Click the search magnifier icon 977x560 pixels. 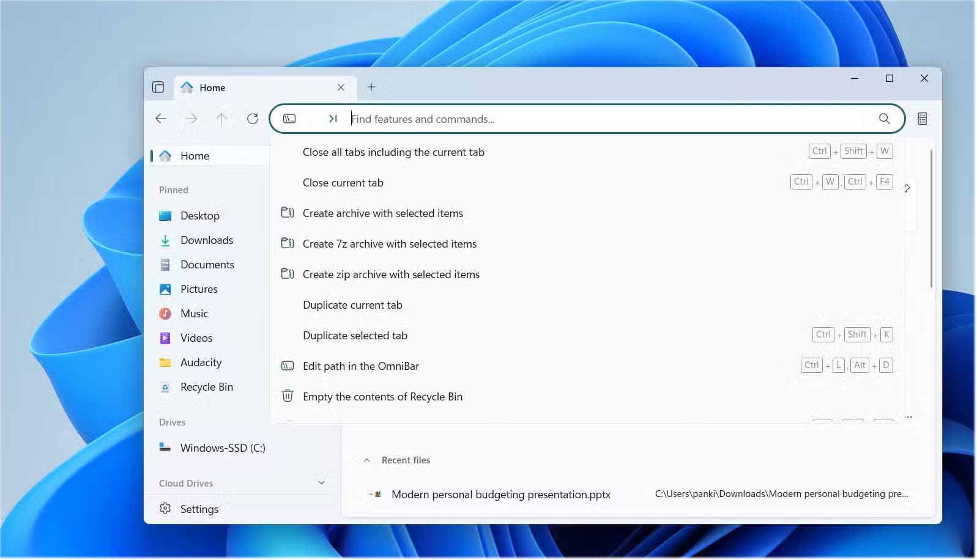point(885,119)
